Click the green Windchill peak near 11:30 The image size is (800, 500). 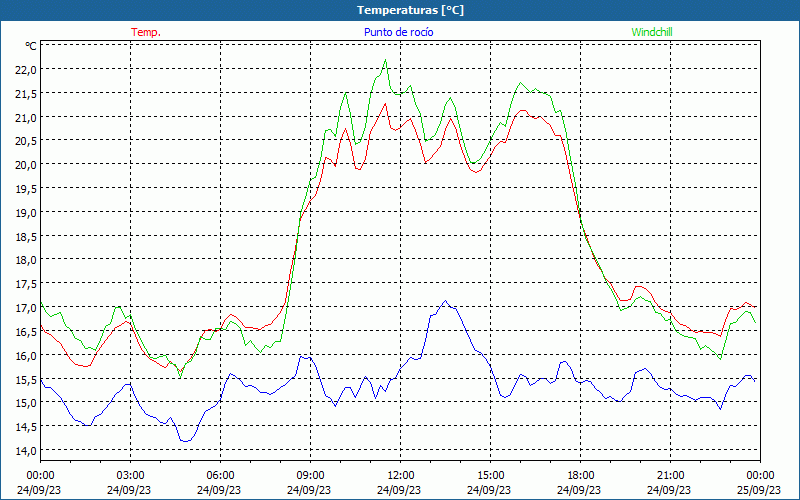click(385, 60)
